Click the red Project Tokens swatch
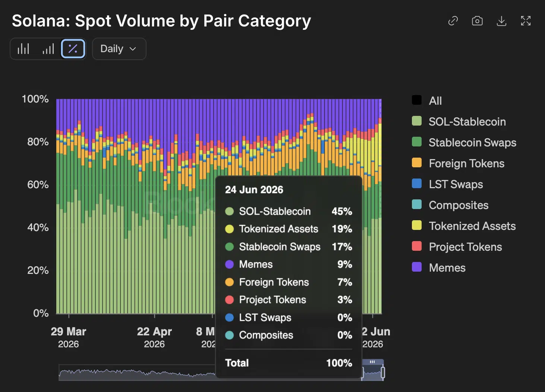545x392 pixels. pos(417,246)
